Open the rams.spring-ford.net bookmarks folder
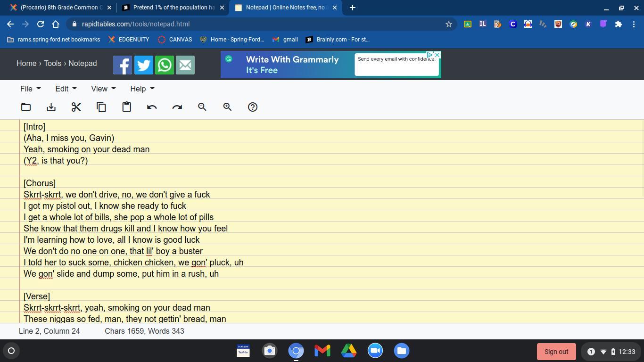 pos(53,40)
